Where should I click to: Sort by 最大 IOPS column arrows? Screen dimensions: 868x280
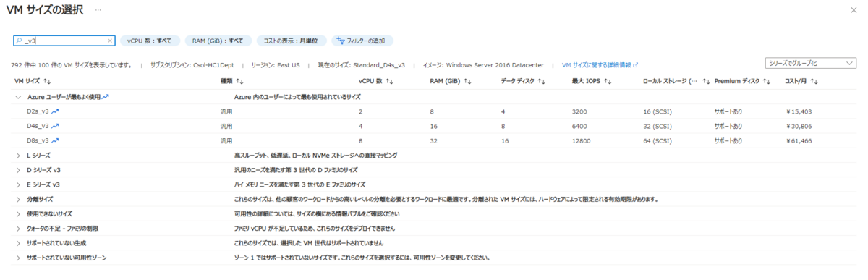(608, 82)
